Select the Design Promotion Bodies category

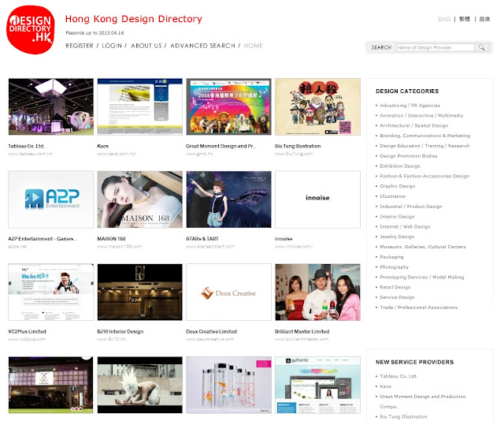[x=408, y=156]
